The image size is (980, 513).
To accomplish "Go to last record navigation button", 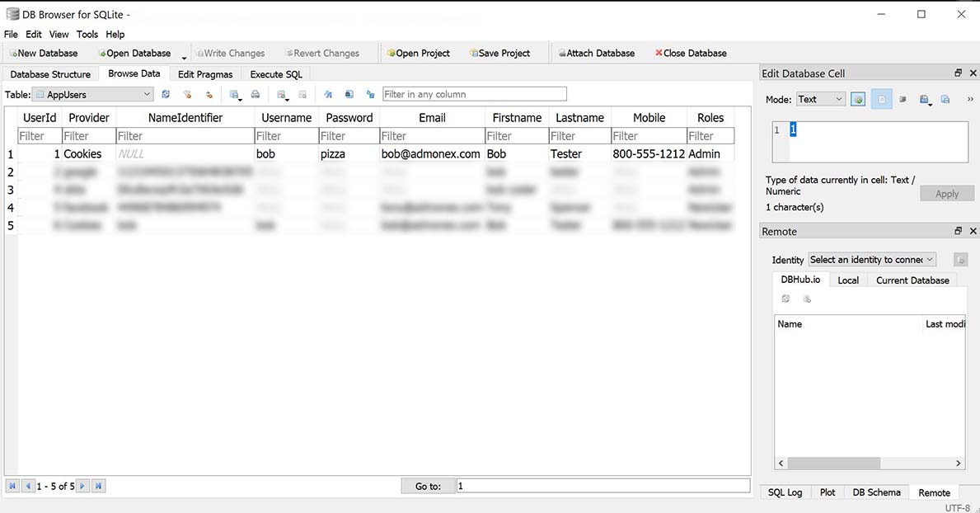I will 98,486.
